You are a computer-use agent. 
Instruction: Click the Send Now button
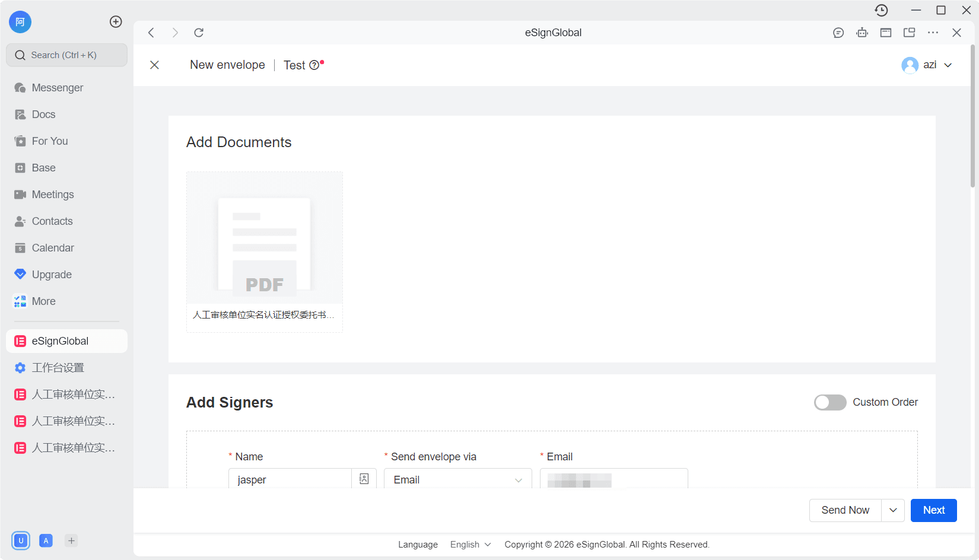845,510
